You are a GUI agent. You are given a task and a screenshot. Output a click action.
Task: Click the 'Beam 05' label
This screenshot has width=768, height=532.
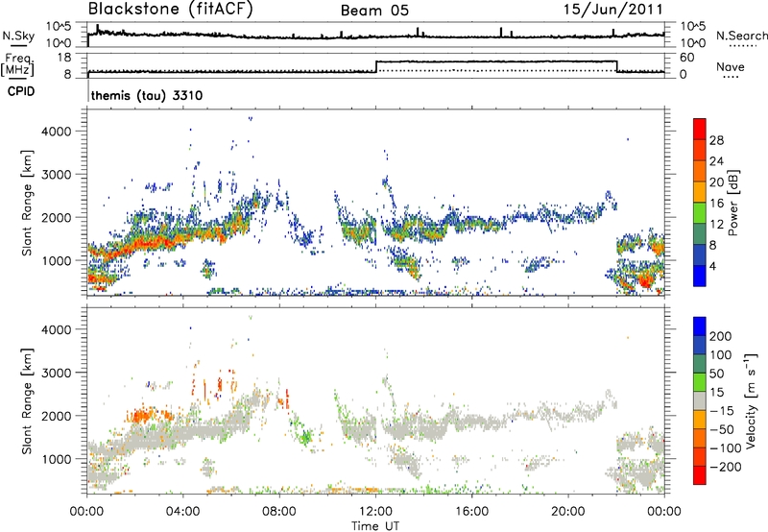(x=374, y=11)
